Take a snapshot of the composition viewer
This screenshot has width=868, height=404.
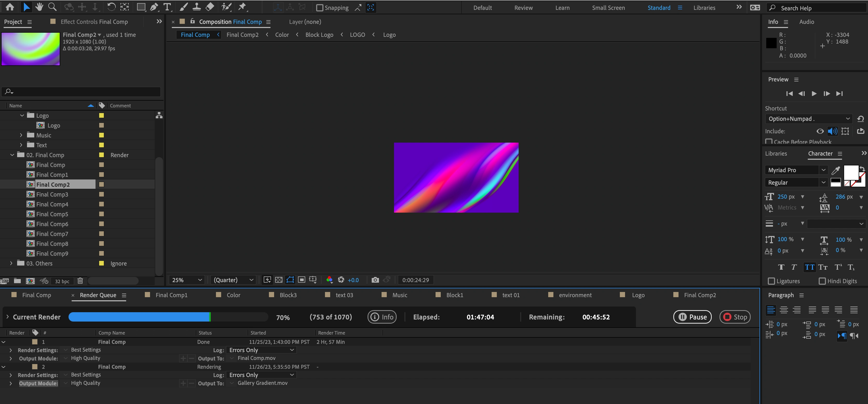coord(375,280)
